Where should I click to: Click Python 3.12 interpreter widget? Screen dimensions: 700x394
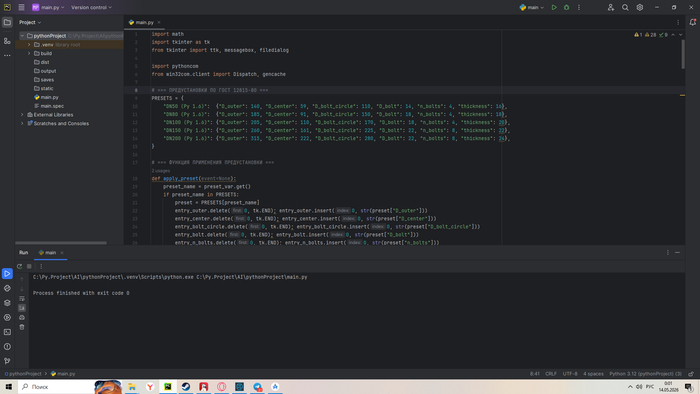pos(646,374)
